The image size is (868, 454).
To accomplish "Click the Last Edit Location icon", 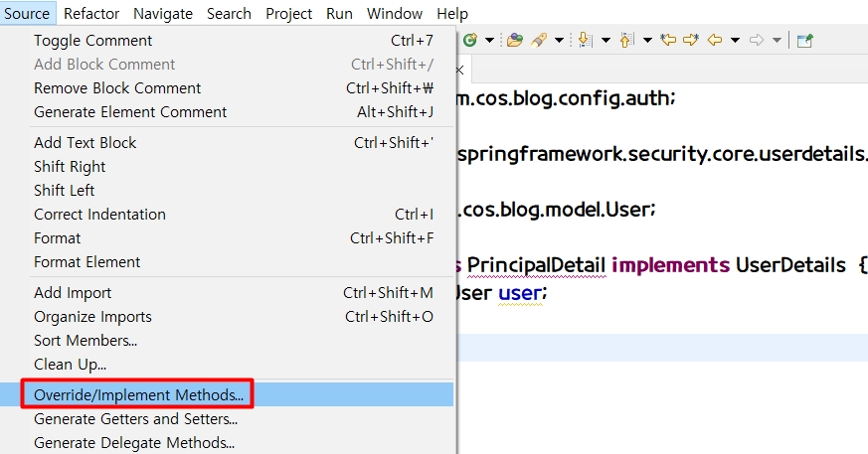I will [668, 40].
